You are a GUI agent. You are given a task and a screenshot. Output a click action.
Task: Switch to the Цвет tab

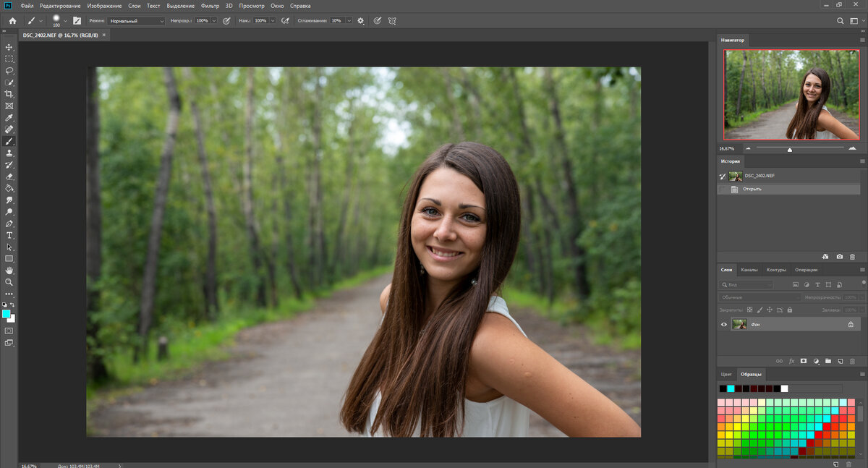[727, 374]
